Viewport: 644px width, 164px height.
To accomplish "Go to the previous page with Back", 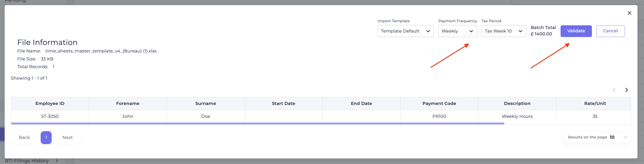I will (x=24, y=138).
